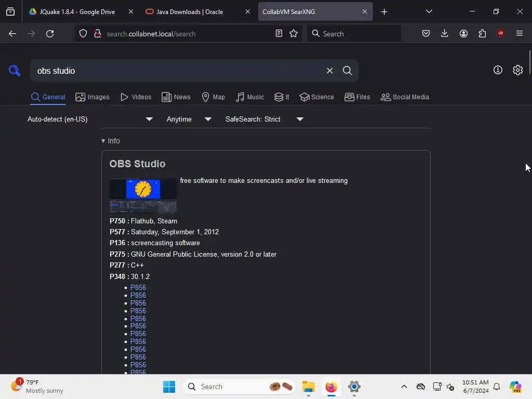Viewport: 532px width, 399px height.
Task: Open Settings app from taskbar
Action: 354,387
